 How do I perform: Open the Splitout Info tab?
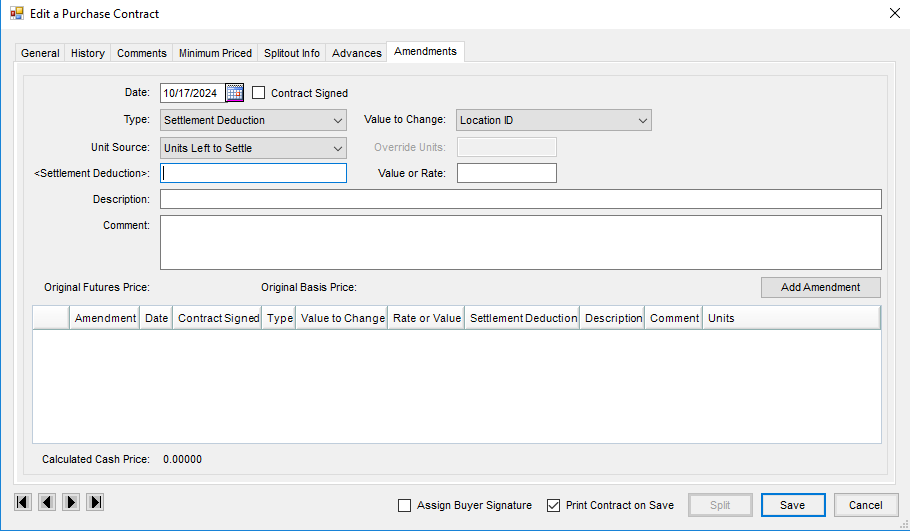point(291,53)
